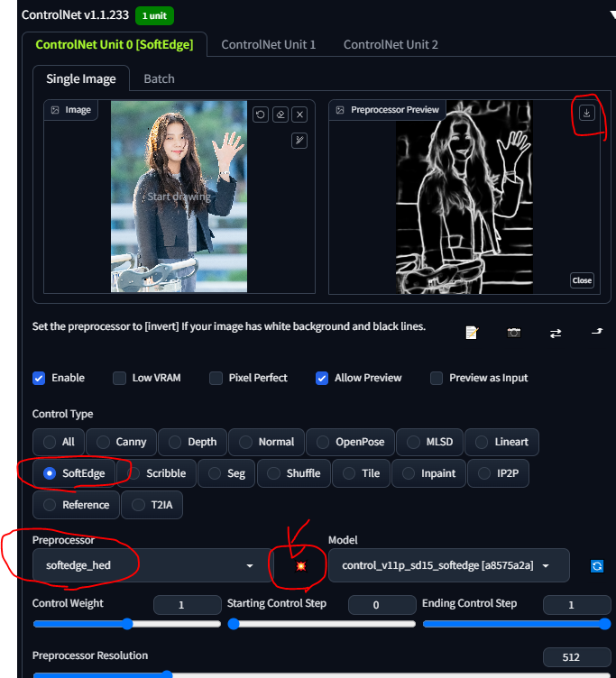The image size is (616, 678).
Task: Refresh the model list
Action: click(x=597, y=566)
